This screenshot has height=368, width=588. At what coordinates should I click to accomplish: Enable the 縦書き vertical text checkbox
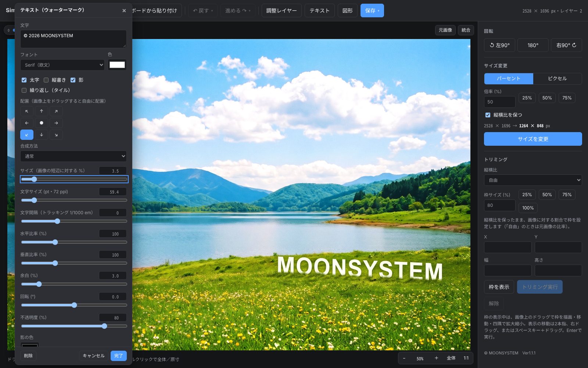46,80
